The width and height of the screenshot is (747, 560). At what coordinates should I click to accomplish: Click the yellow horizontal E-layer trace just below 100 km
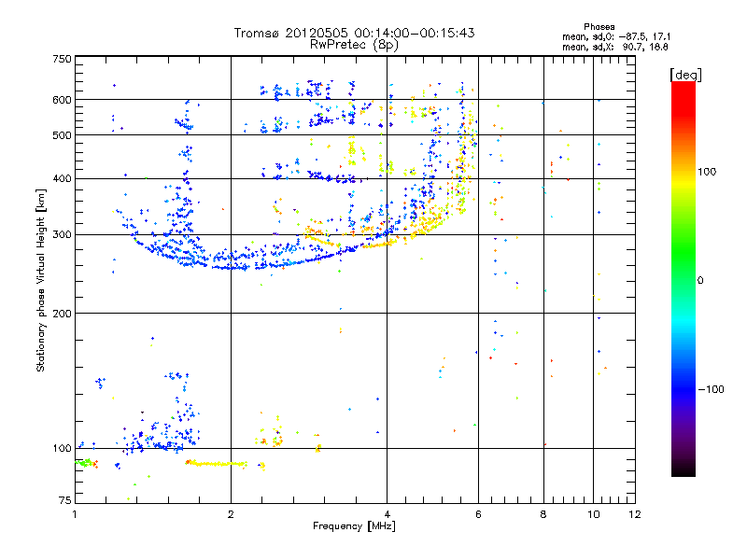(217, 463)
